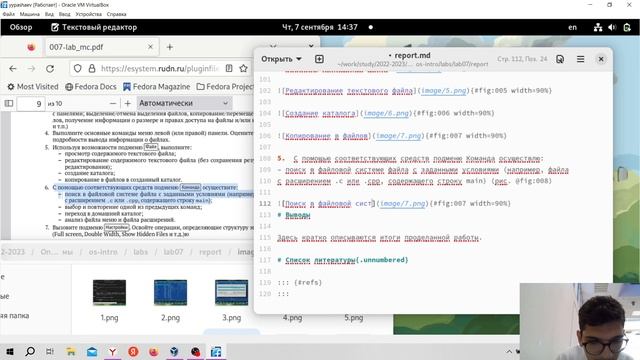Click os-intro in file manager path bar

point(103,252)
